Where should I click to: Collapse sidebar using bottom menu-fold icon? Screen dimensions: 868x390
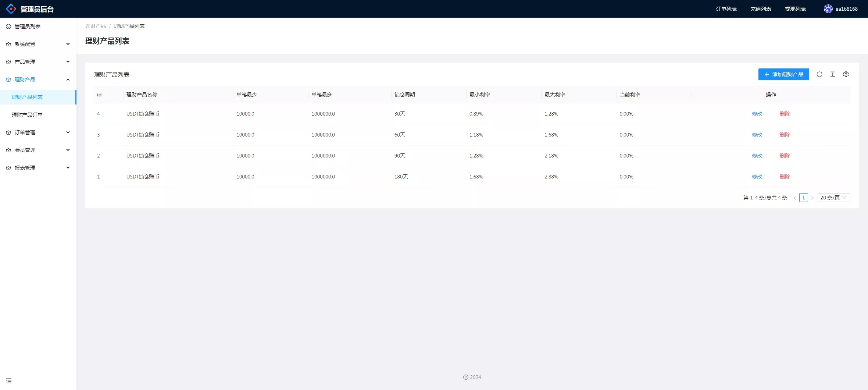[x=9, y=381]
